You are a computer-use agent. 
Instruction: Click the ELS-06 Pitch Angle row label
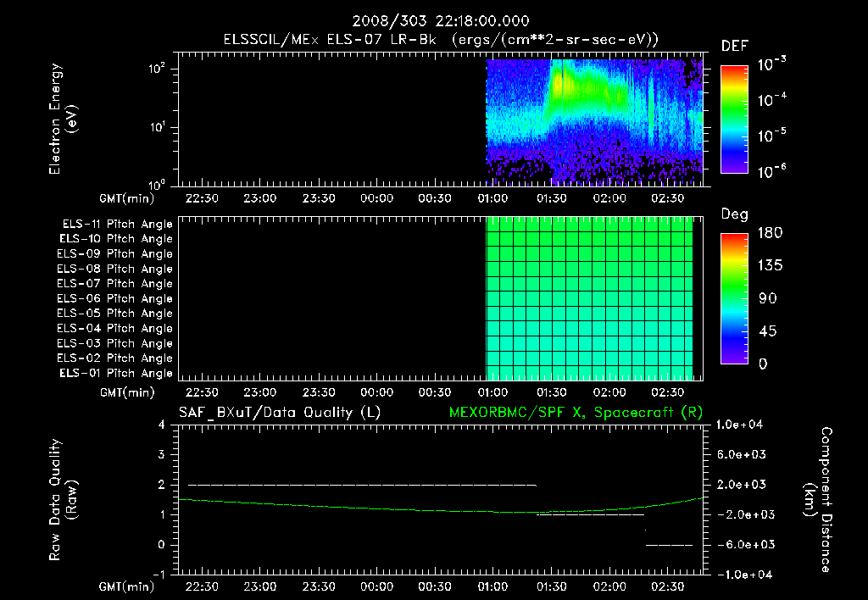[x=114, y=299]
